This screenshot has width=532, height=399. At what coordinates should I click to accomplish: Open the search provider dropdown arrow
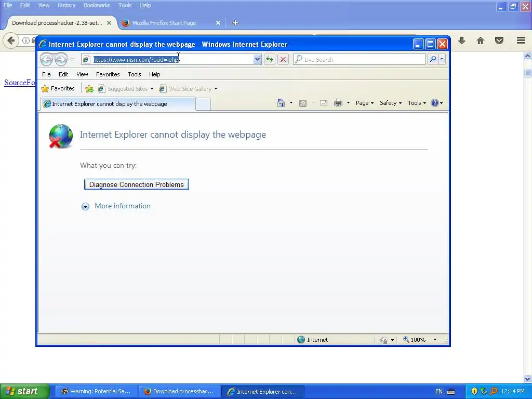(x=442, y=59)
